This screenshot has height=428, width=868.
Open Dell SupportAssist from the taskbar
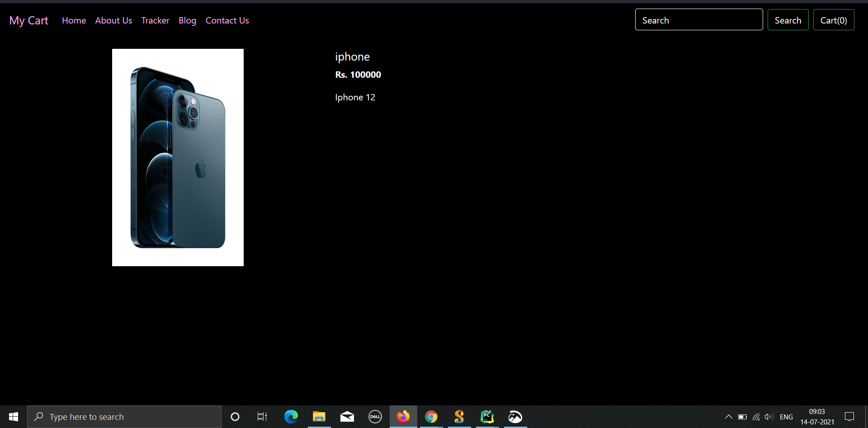[375, 417]
